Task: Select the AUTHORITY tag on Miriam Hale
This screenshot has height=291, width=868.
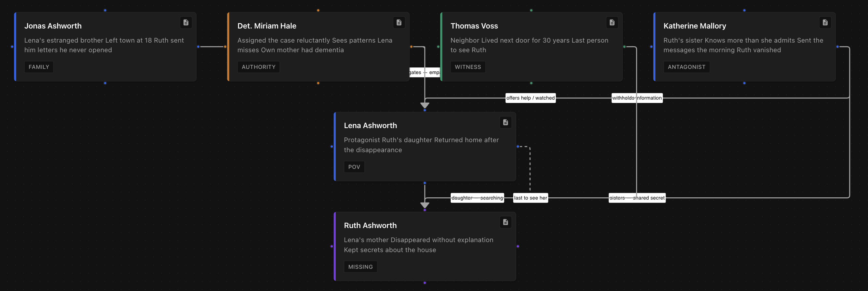Action: [259, 67]
